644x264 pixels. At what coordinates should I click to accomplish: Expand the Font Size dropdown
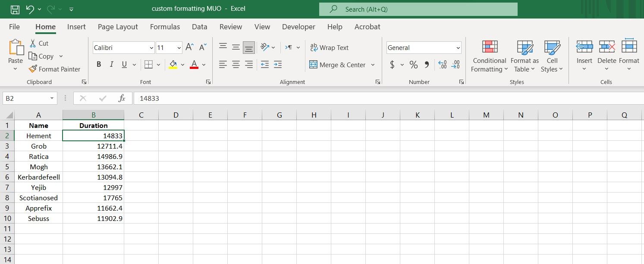(179, 47)
